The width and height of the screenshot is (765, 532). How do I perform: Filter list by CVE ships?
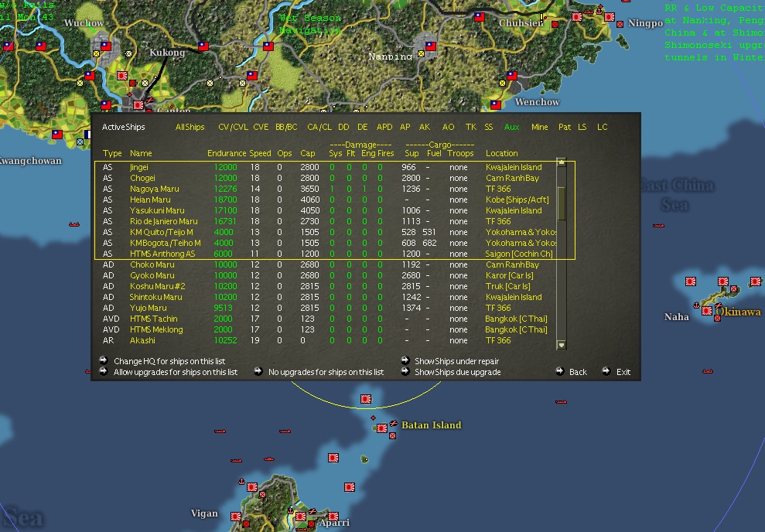pyautogui.click(x=261, y=127)
